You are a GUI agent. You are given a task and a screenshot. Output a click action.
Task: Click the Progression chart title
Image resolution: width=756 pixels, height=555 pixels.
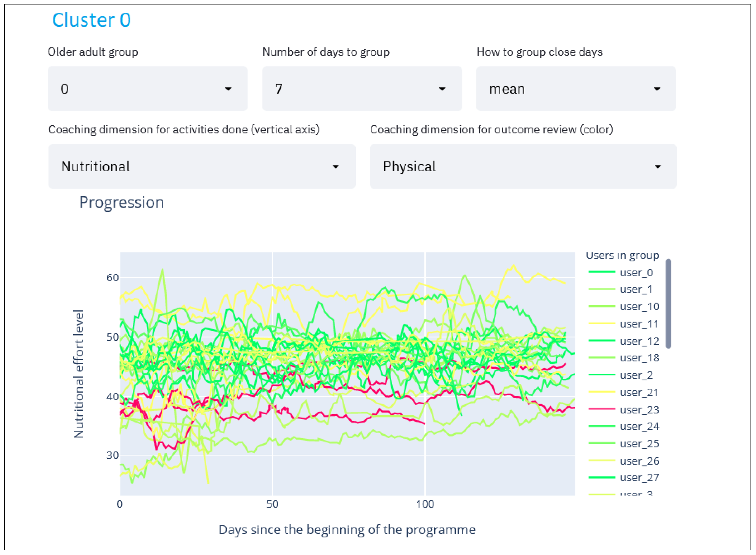(121, 202)
